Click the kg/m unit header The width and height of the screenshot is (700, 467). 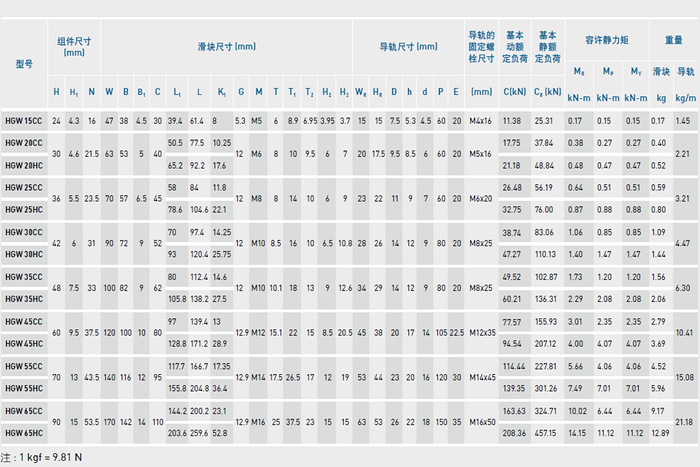[686, 98]
